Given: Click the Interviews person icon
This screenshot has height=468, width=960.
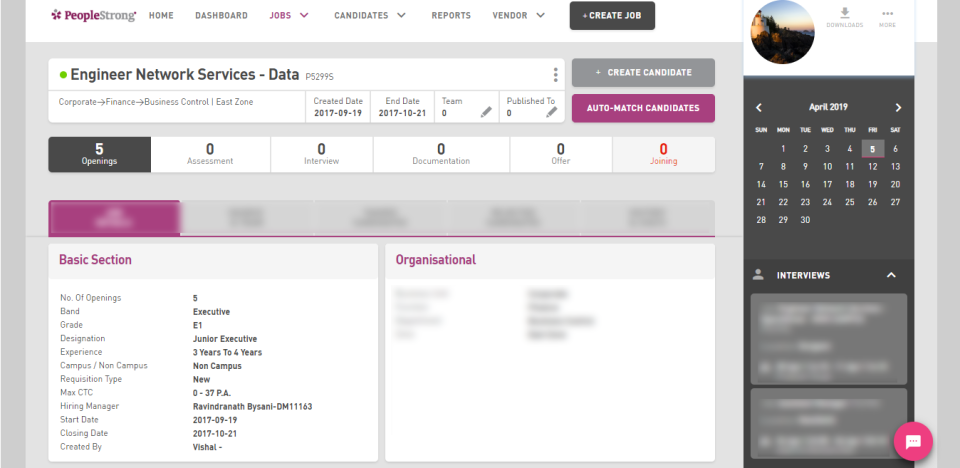Looking at the screenshot, I should click(758, 274).
